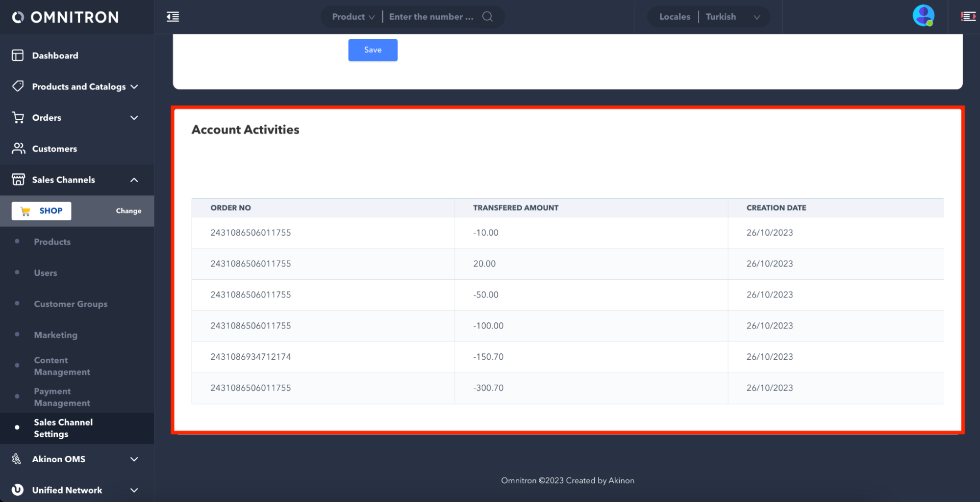Screen dimensions: 980x502
Task: Open the Product search type dropdown
Action: coord(353,17)
